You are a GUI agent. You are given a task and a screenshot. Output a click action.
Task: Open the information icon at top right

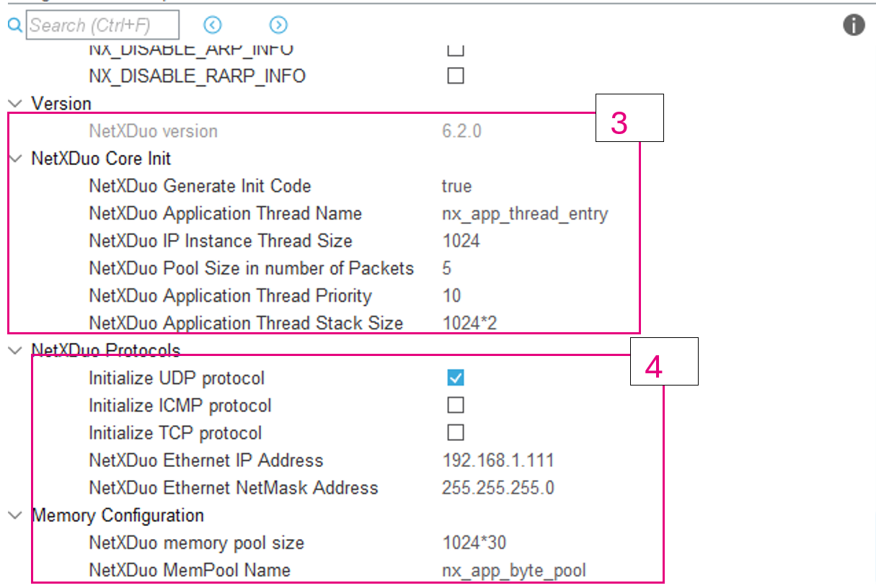(x=853, y=24)
